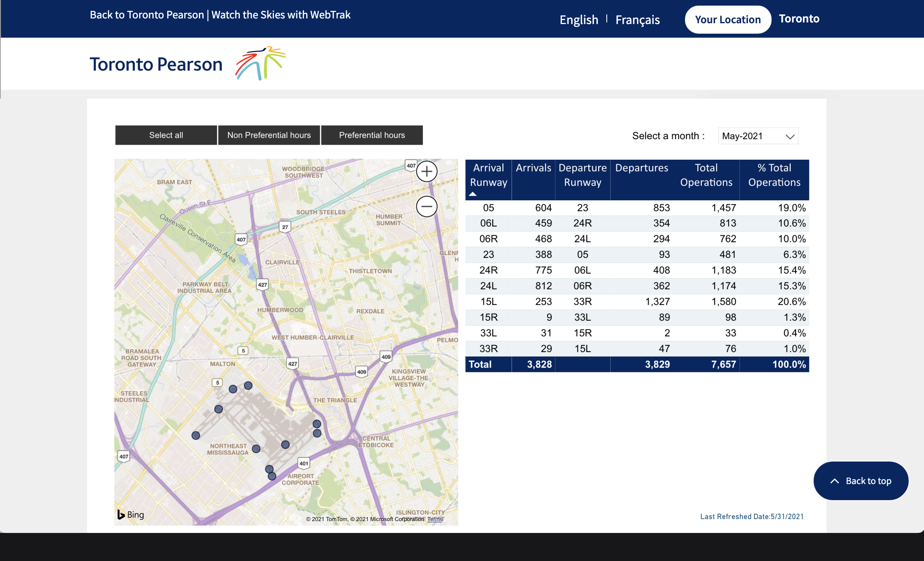Click the Toronto Pearson logo
The height and width of the screenshot is (561, 924).
(x=187, y=64)
